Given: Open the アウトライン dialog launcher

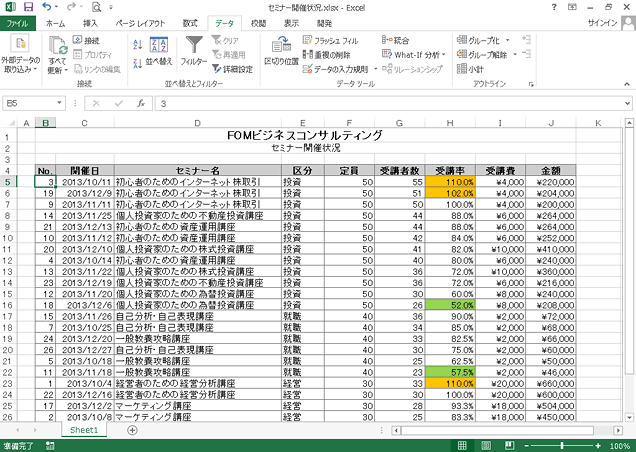Looking at the screenshot, I should (531, 84).
